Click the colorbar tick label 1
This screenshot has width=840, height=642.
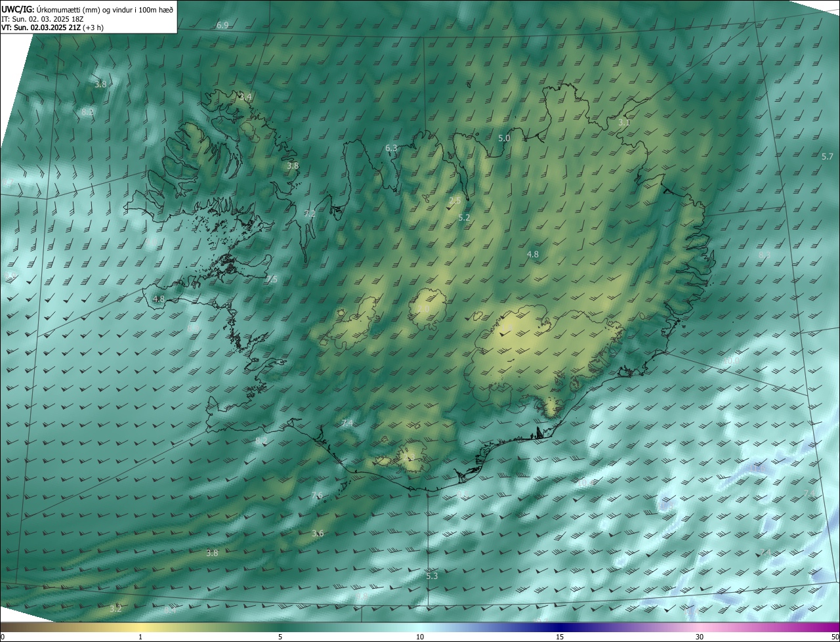tap(140, 637)
